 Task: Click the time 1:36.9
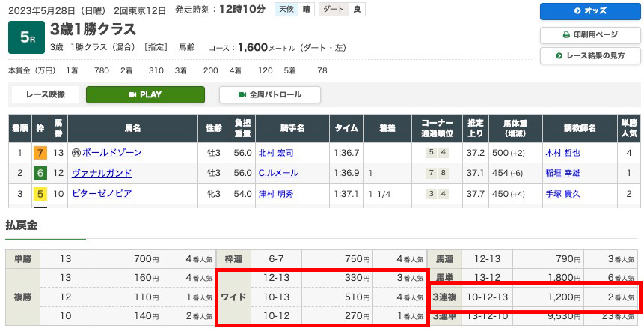(x=346, y=173)
